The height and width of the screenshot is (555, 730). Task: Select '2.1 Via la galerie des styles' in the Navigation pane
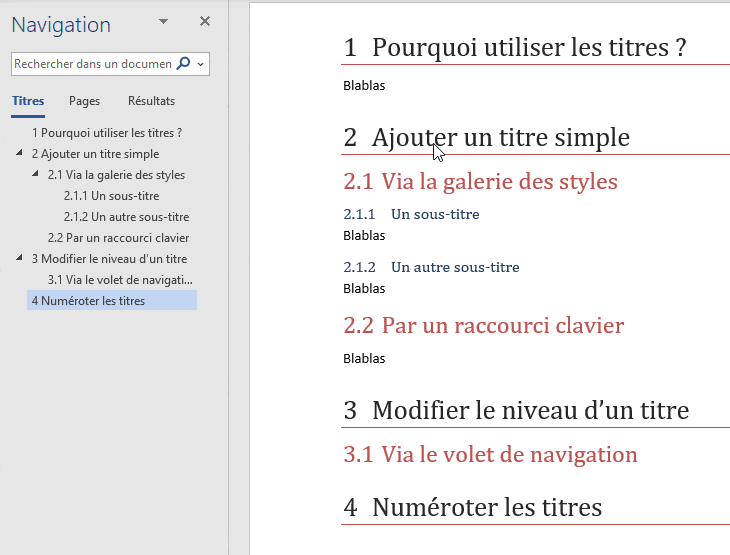[x=116, y=175]
